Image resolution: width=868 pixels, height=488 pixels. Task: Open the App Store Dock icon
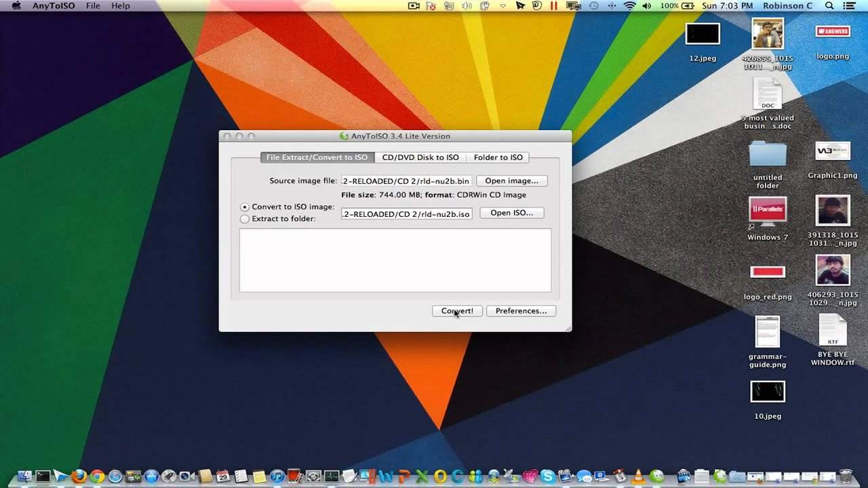click(151, 476)
